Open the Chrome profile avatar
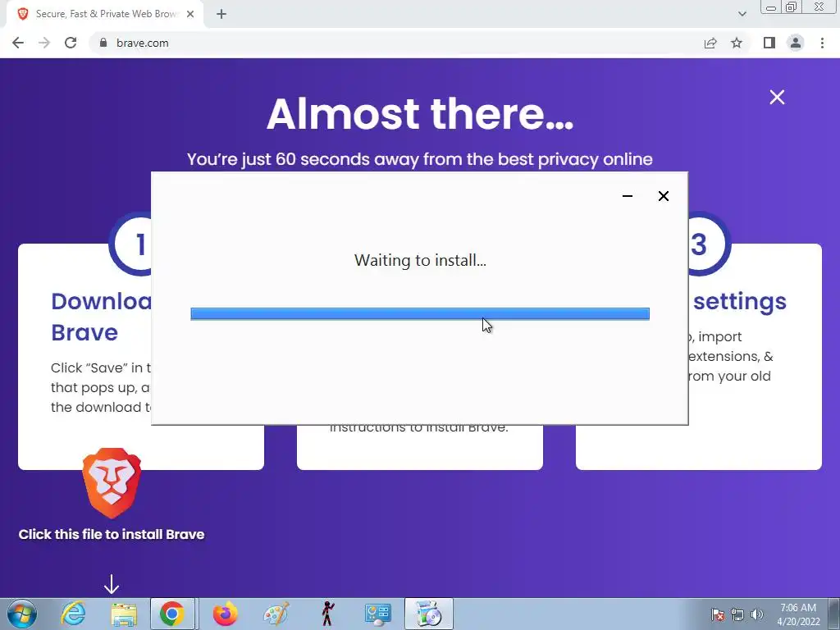840x630 pixels. 796,43
